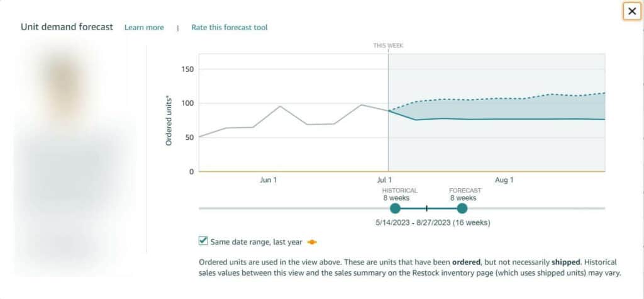644x299 pixels.
Task: Click the THIS WEEK chart marker label
Action: click(x=388, y=46)
